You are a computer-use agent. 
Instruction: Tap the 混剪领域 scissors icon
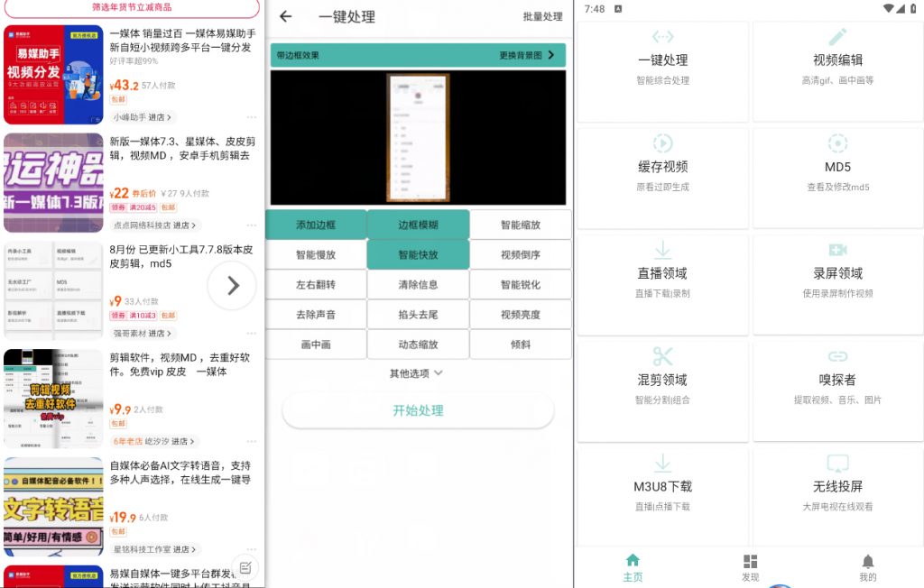663,356
